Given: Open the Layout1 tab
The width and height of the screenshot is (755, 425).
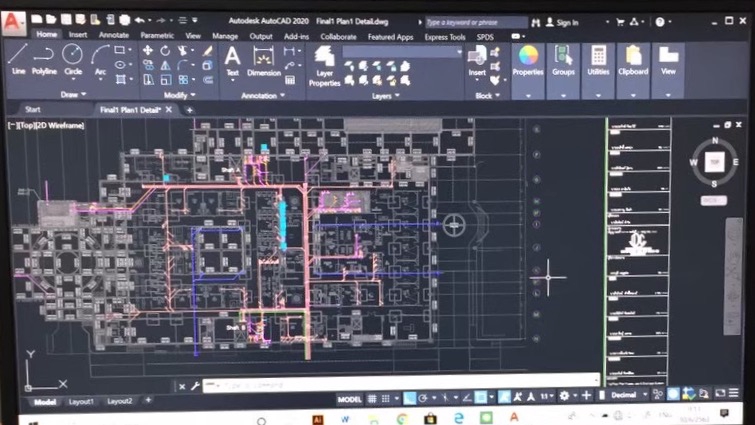Looking at the screenshot, I should [x=81, y=401].
